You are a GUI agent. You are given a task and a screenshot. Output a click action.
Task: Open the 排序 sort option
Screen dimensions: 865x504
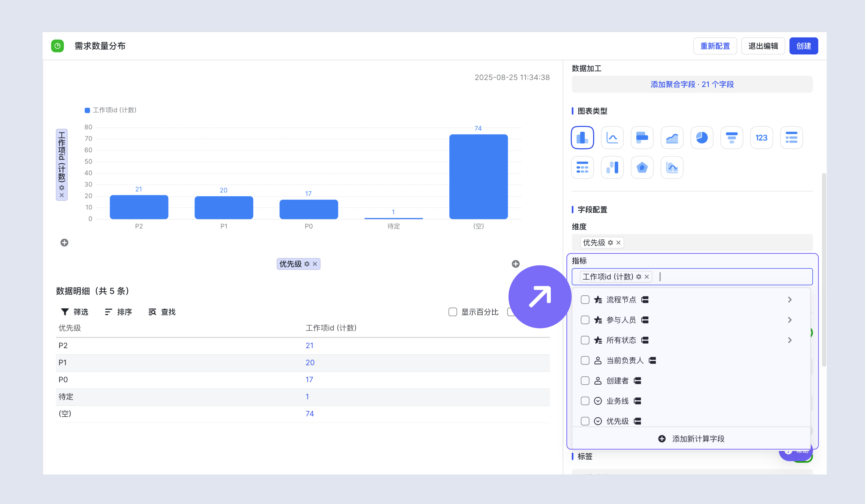coord(118,312)
